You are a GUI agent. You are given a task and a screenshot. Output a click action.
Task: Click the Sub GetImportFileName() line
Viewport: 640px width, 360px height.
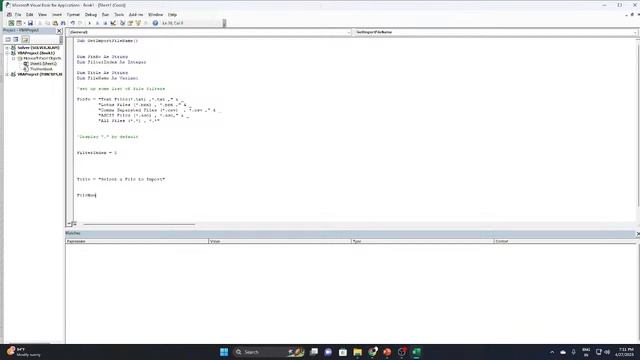point(107,41)
